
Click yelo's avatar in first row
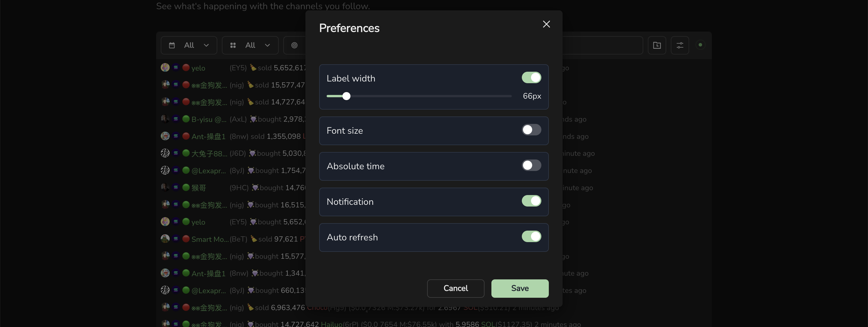pos(165,68)
